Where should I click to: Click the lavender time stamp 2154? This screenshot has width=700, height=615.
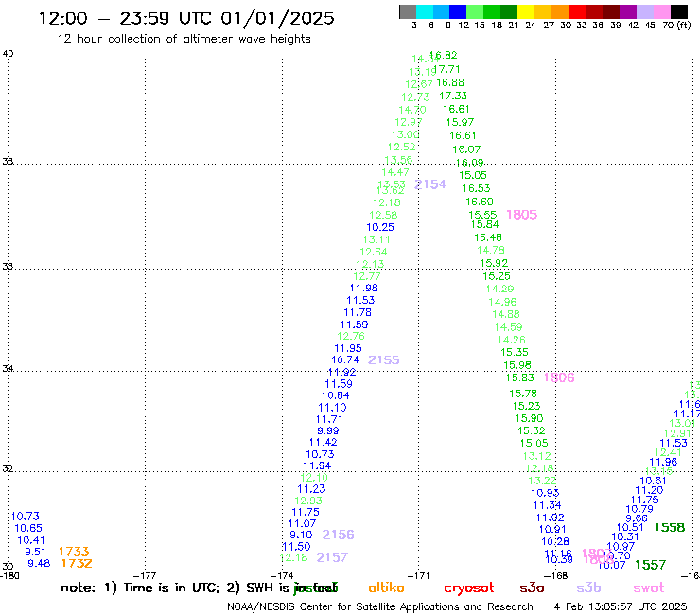(x=430, y=184)
